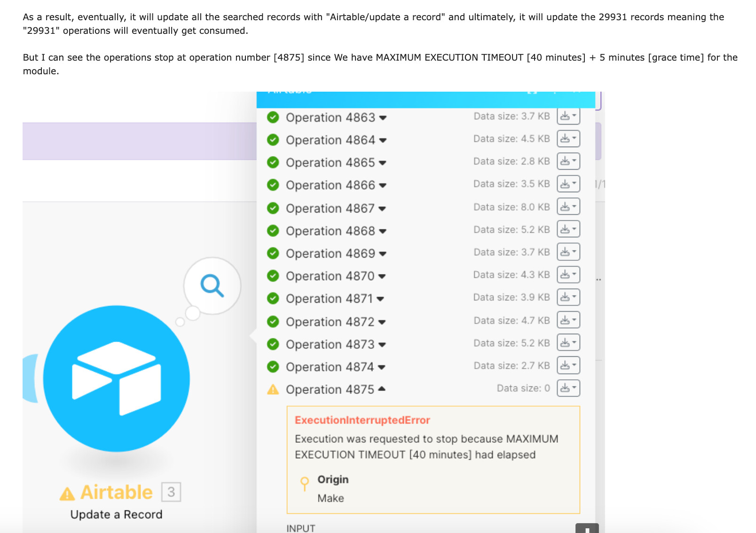The width and height of the screenshot is (756, 533).
Task: Click the warning icon beside Operation 4875
Action: click(x=273, y=389)
